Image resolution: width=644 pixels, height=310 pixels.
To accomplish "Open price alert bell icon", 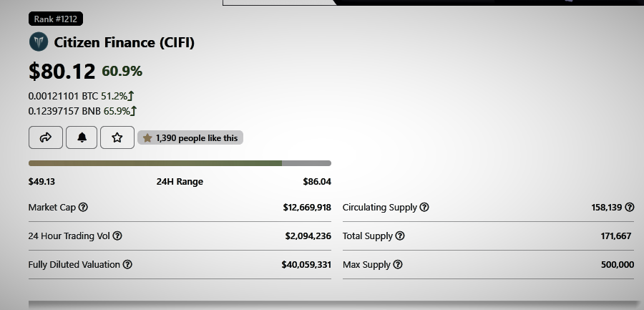I will point(82,137).
